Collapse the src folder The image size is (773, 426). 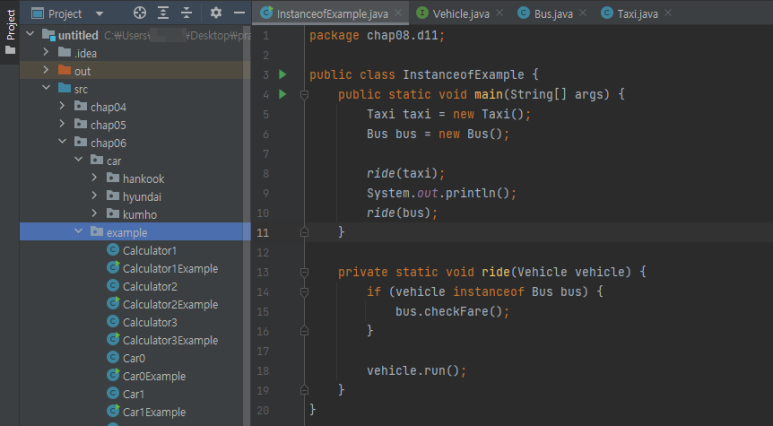46,88
